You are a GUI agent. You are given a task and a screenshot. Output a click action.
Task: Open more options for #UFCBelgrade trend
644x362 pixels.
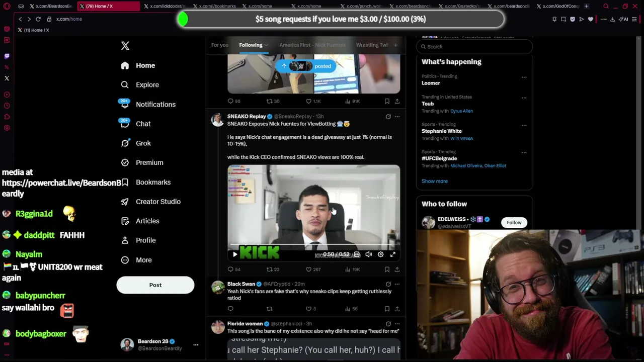point(524,152)
